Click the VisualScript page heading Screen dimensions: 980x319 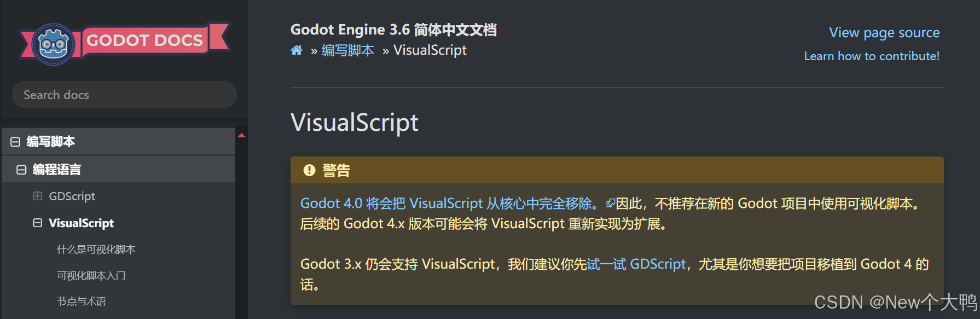[355, 123]
